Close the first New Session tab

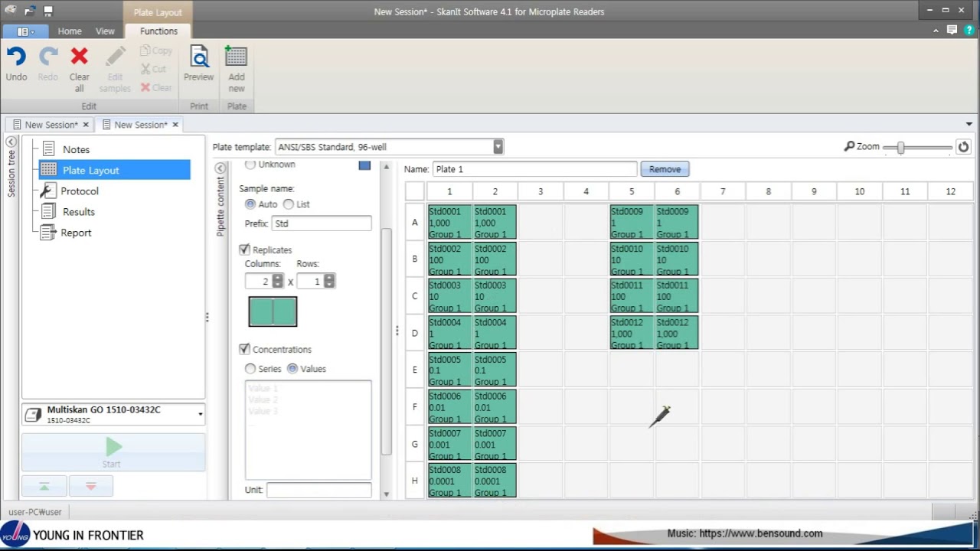tap(86, 125)
